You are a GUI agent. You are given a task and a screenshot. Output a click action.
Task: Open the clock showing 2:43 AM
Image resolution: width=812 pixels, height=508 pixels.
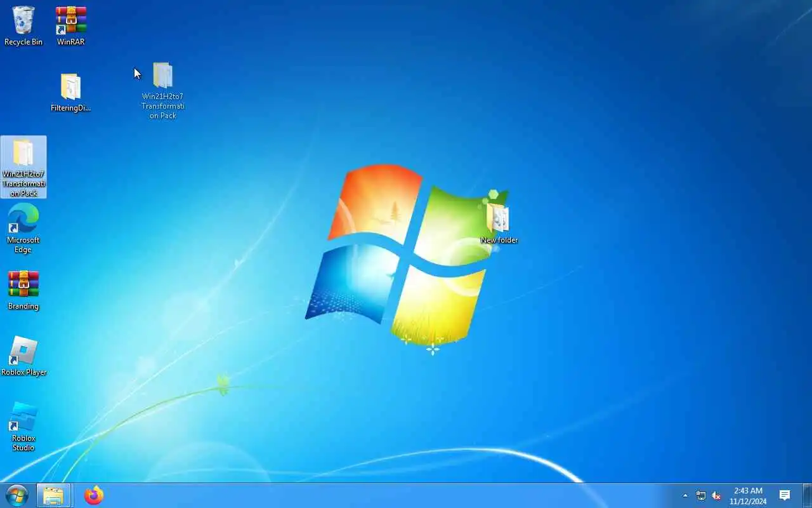click(748, 495)
